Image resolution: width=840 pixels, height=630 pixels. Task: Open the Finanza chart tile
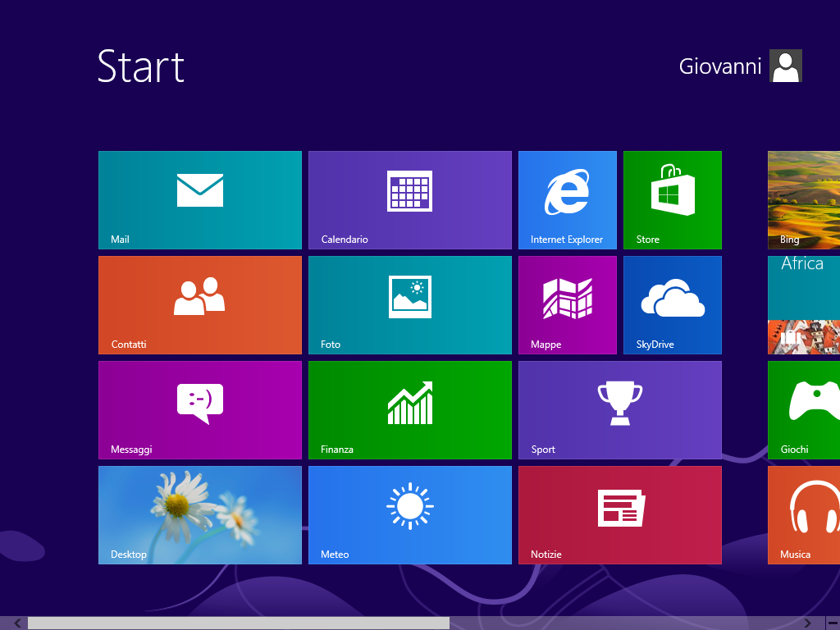(410, 410)
